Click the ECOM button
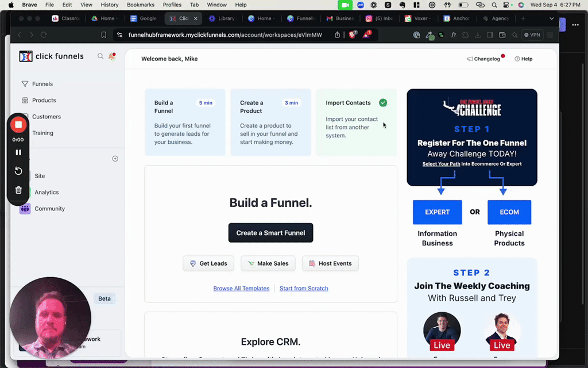Screen dimensions: 588x368 pos(509,212)
